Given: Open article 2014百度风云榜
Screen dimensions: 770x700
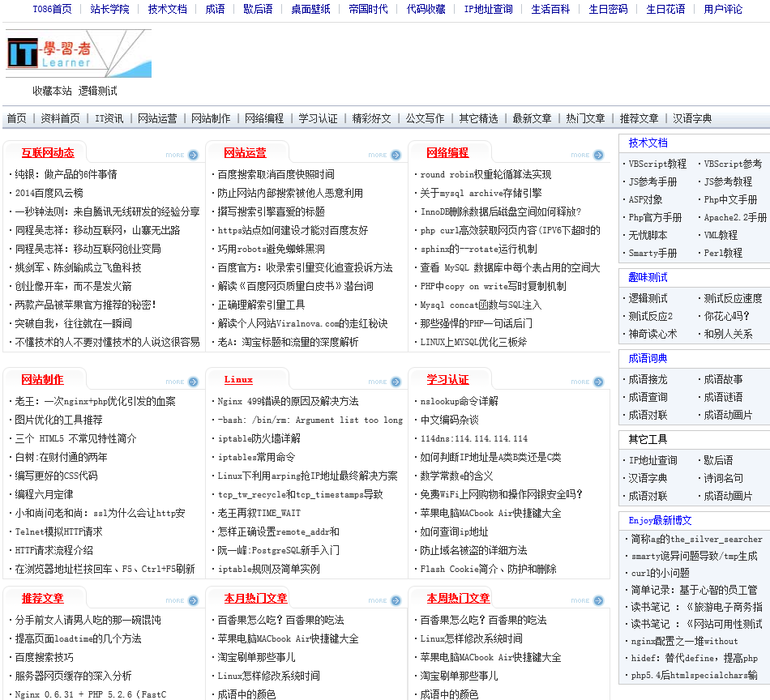Looking at the screenshot, I should (x=49, y=193).
